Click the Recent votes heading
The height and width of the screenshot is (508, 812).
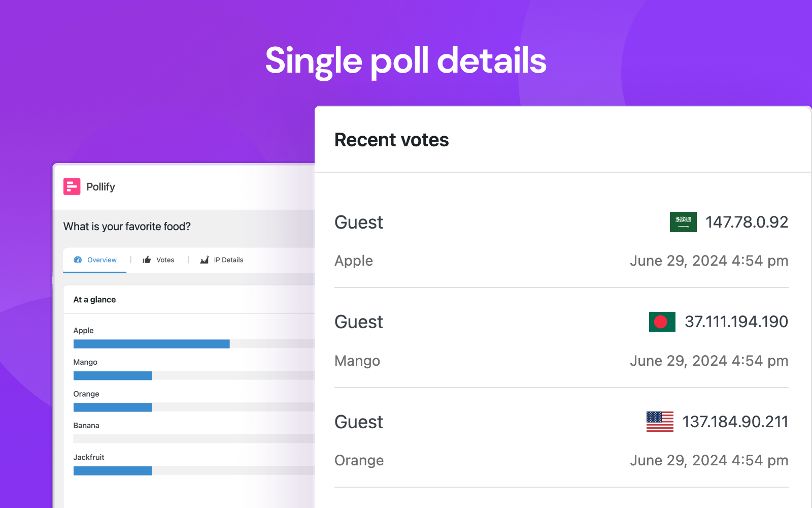pos(391,140)
